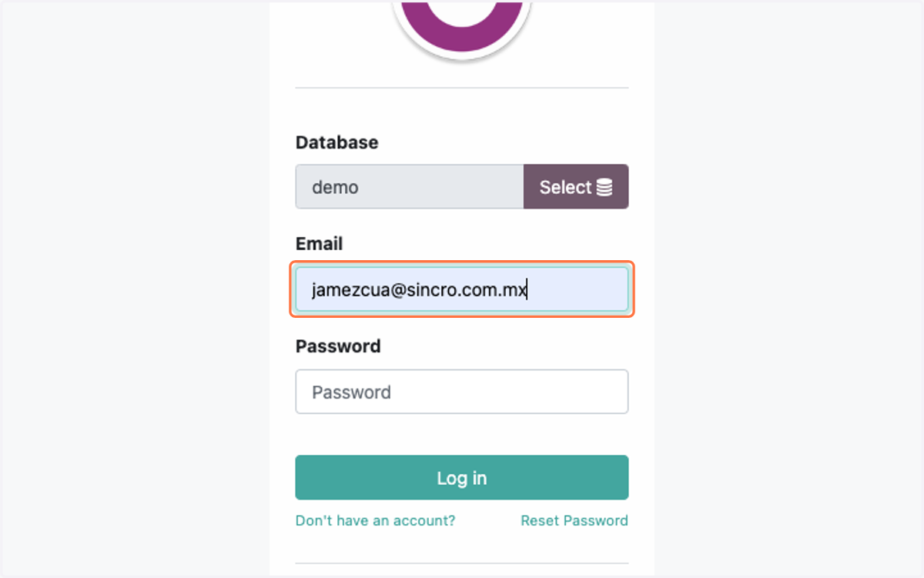924x578 pixels.
Task: Click the demo database field
Action: coord(410,186)
